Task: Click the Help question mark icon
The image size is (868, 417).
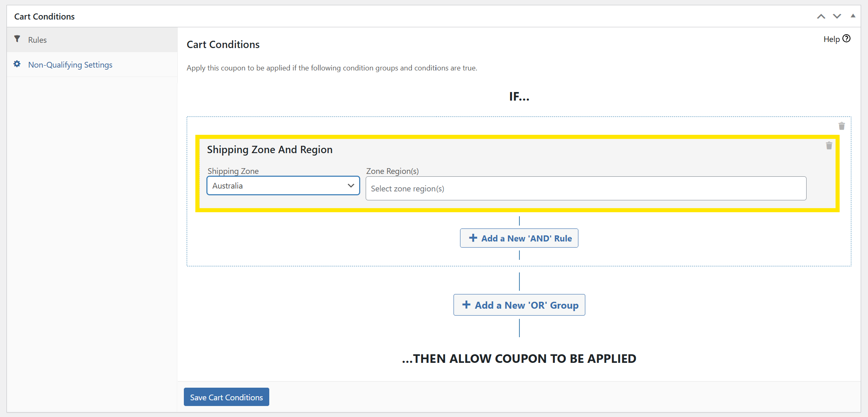Action: (846, 38)
